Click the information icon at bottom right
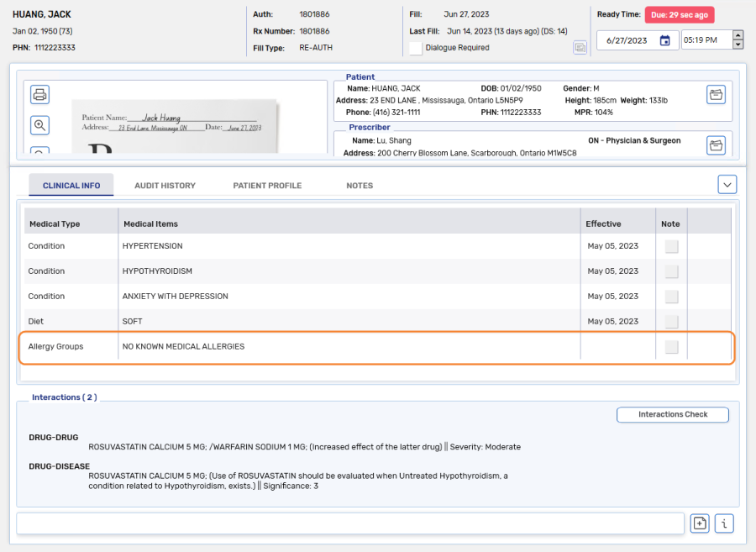Viewport: 756px width, 552px height. 724,523
